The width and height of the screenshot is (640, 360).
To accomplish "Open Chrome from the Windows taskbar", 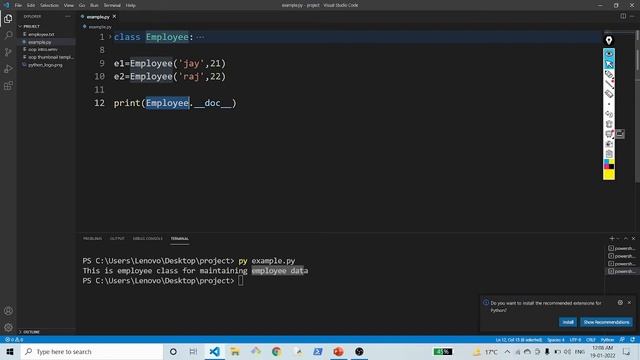I will (276, 351).
